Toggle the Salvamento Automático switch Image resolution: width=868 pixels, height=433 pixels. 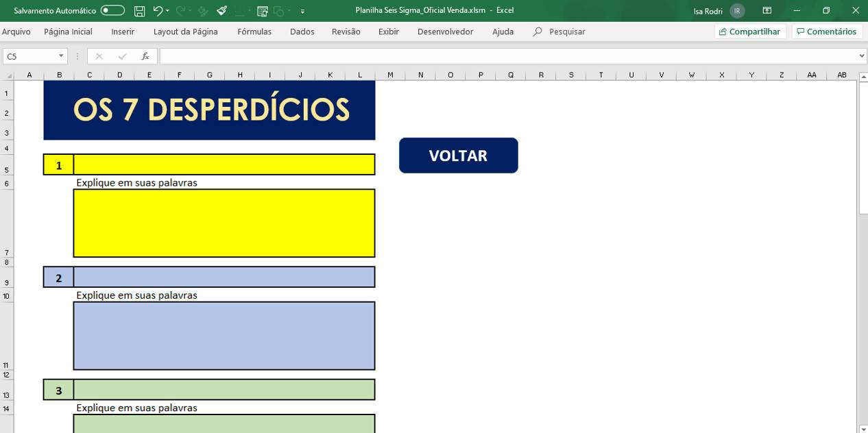(x=112, y=11)
